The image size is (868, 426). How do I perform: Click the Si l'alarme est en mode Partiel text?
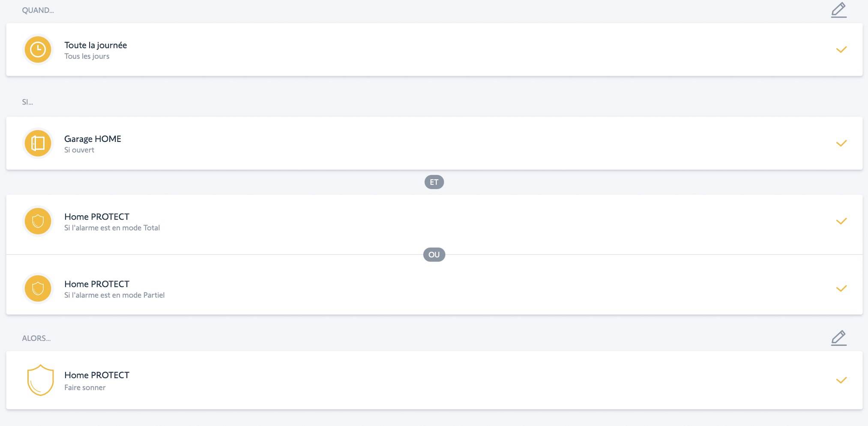[114, 295]
